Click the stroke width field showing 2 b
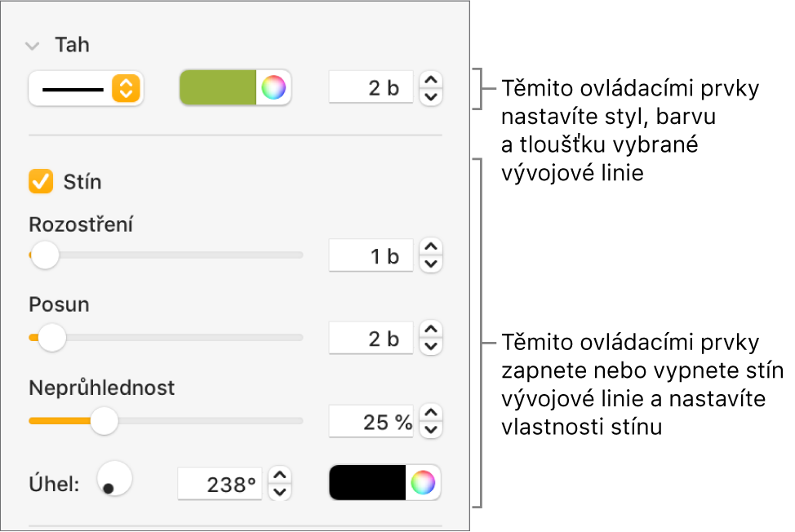Image resolution: width=795 pixels, height=532 pixels. 369,88
